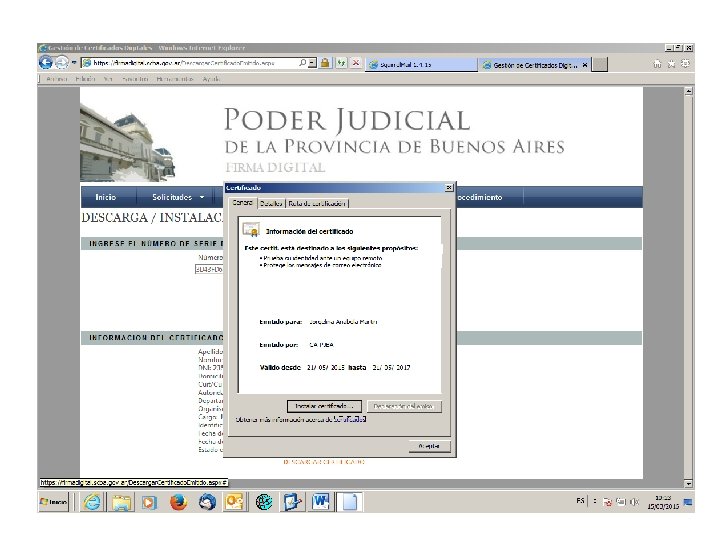Image resolution: width=720 pixels, height=540 pixels.
Task: Select the General tab in Certificado dialog
Action: click(242, 202)
